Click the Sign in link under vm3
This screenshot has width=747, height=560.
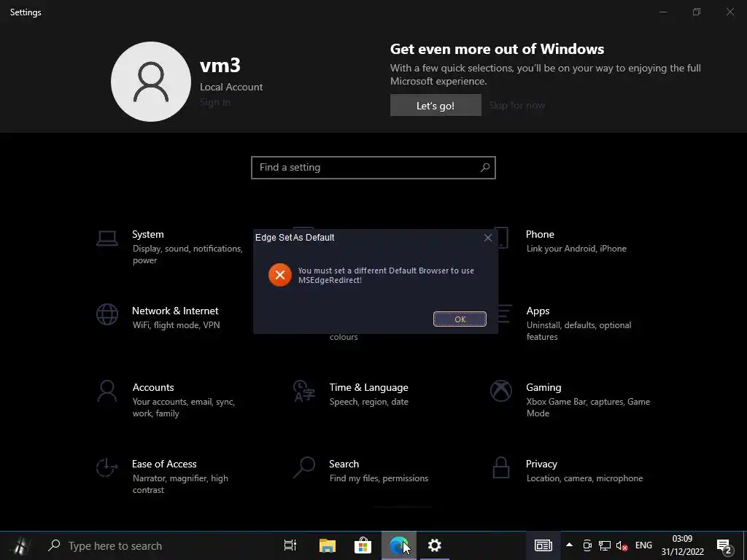[215, 102]
